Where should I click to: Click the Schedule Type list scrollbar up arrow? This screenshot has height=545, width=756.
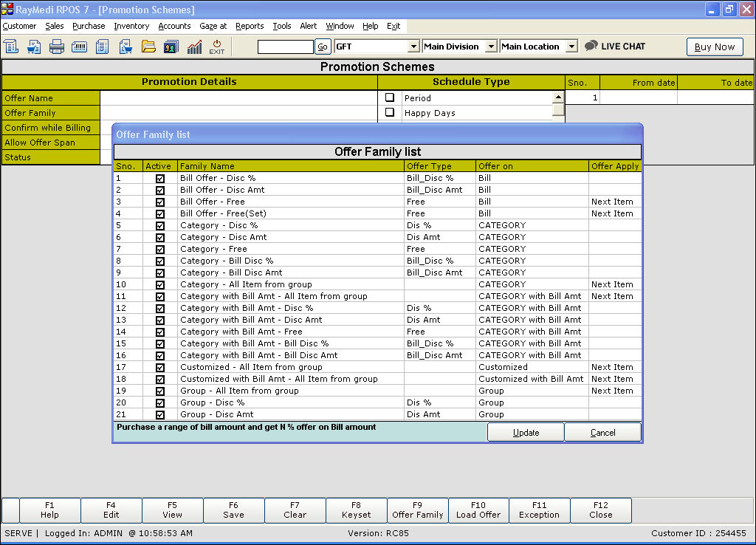coord(558,97)
